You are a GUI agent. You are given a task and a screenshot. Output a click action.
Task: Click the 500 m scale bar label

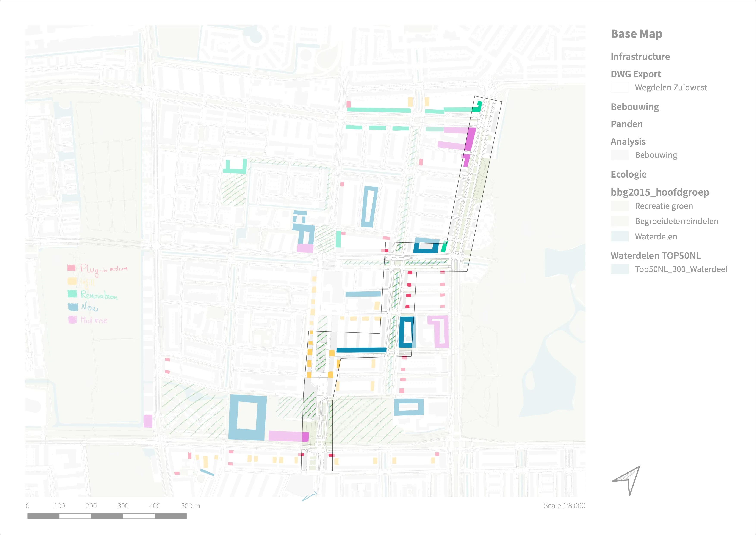pyautogui.click(x=190, y=506)
